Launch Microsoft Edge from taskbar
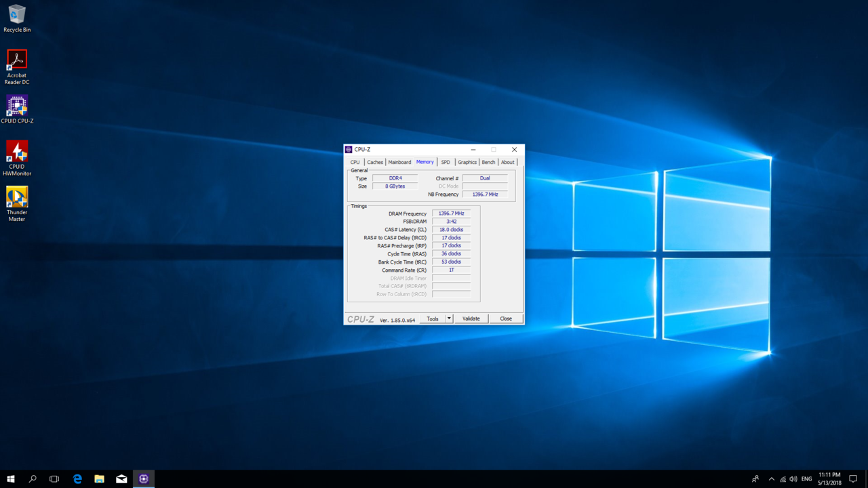This screenshot has width=868, height=488. coord(77,479)
